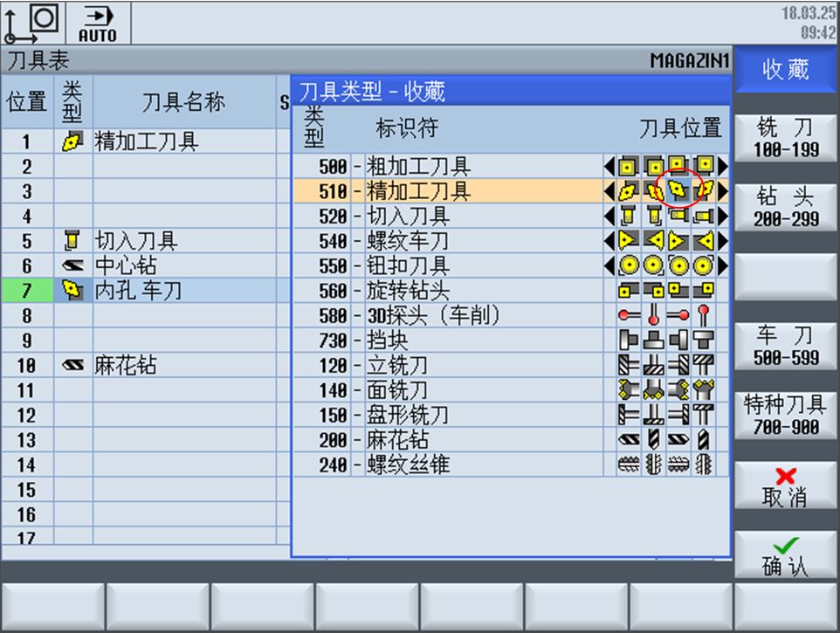Click right arrow of 540 螺纹车刀 tool positions

click(723, 241)
